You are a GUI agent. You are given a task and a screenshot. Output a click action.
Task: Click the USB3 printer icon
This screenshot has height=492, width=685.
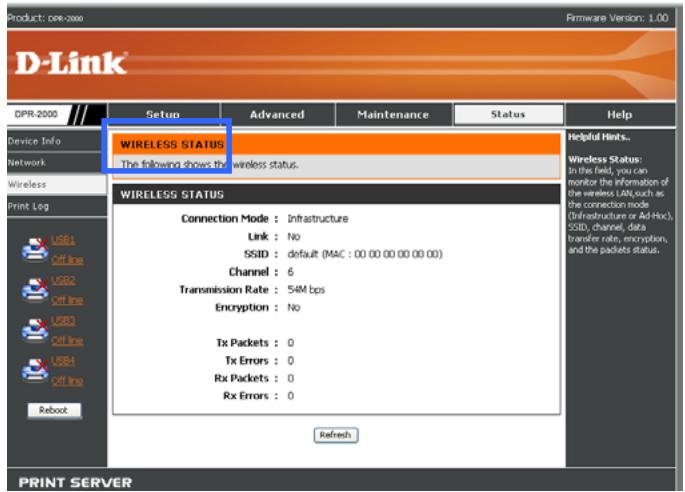pos(35,330)
